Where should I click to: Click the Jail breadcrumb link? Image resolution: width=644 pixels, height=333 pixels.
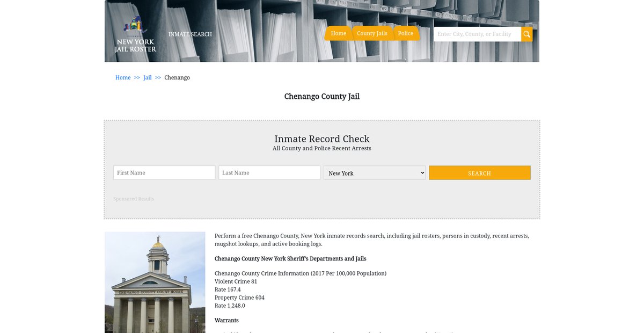click(x=148, y=78)
